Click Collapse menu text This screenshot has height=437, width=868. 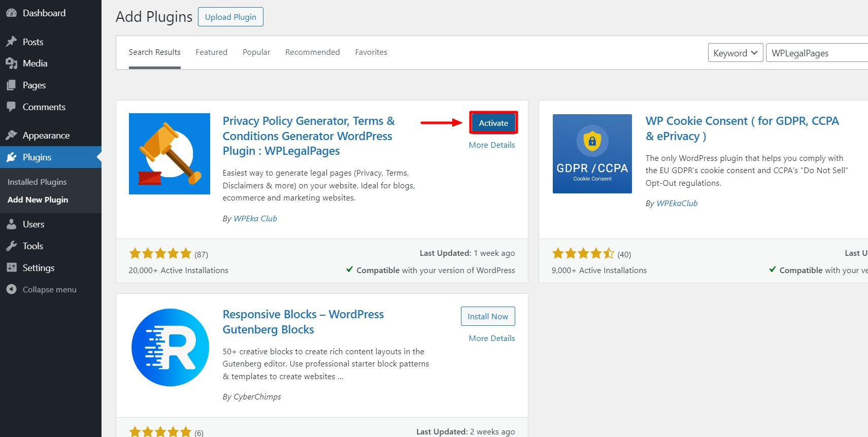pos(50,289)
